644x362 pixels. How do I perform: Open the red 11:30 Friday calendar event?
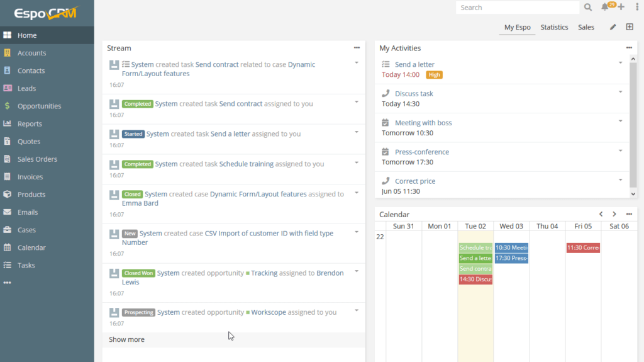pyautogui.click(x=583, y=248)
